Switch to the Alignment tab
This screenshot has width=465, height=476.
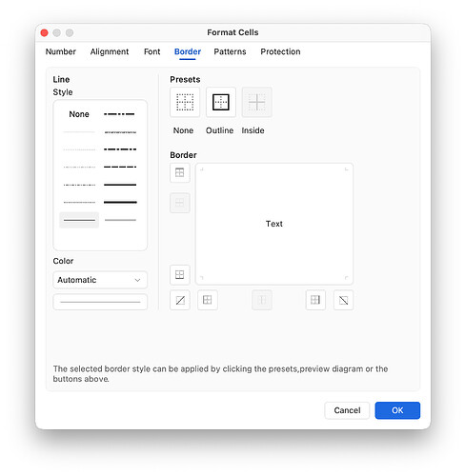pos(110,51)
